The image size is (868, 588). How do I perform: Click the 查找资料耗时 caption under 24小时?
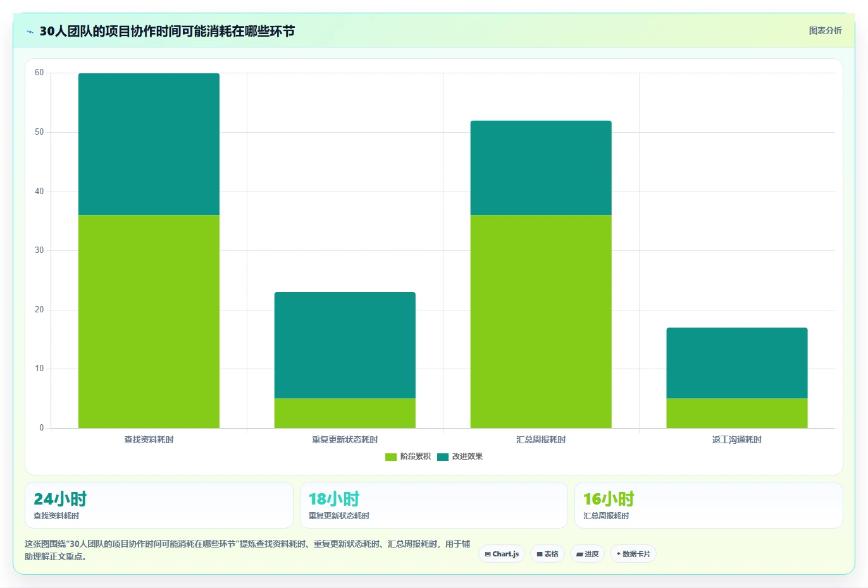(56, 516)
